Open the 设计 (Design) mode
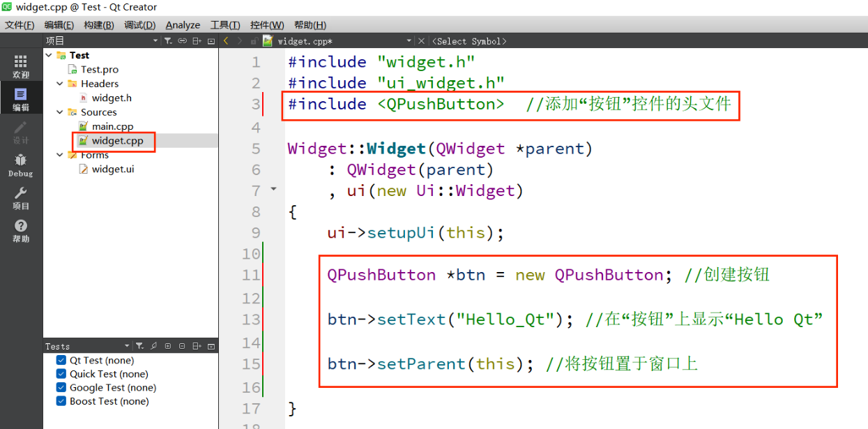 coord(21,132)
